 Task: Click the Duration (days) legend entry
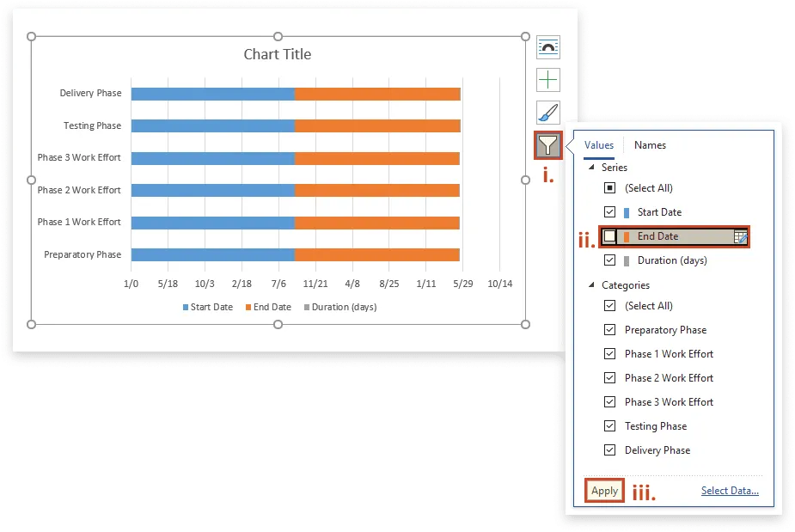340,307
